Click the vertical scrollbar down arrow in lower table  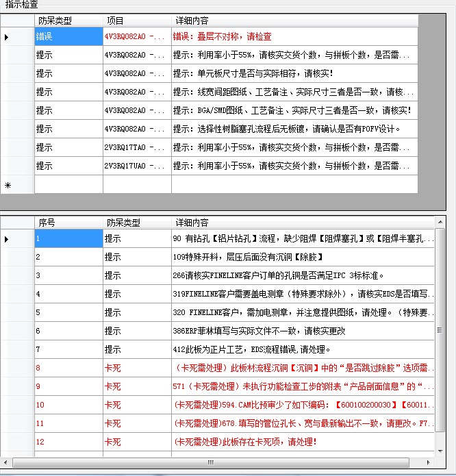440,451
